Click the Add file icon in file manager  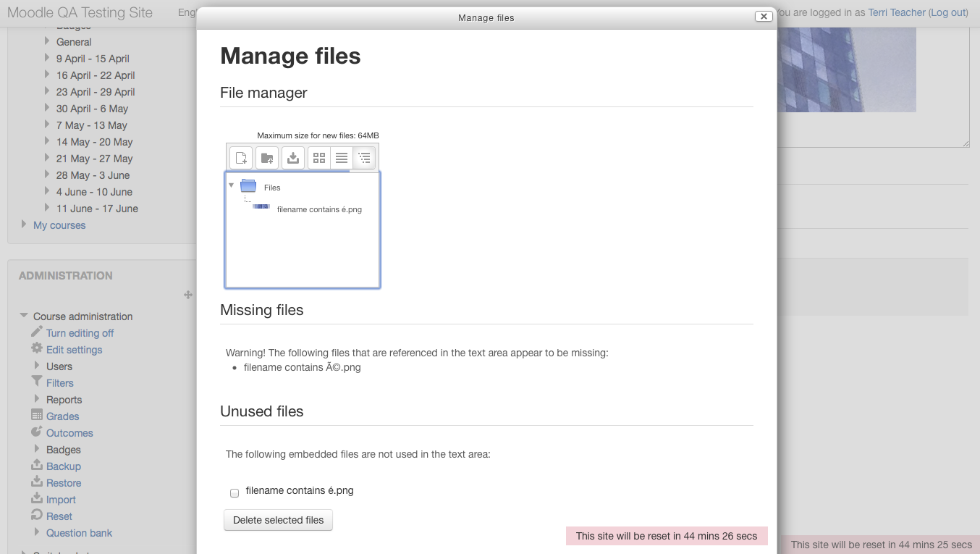coord(241,157)
